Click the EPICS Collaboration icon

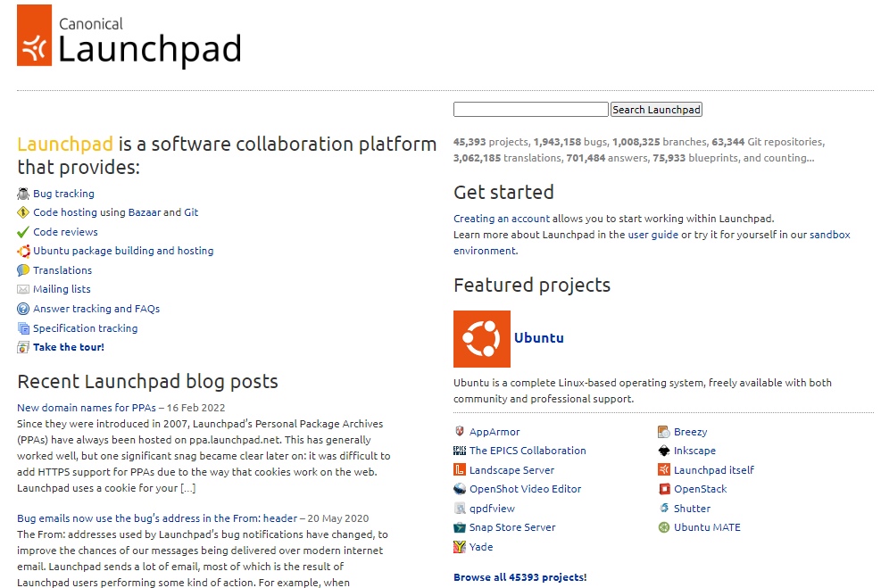click(460, 451)
